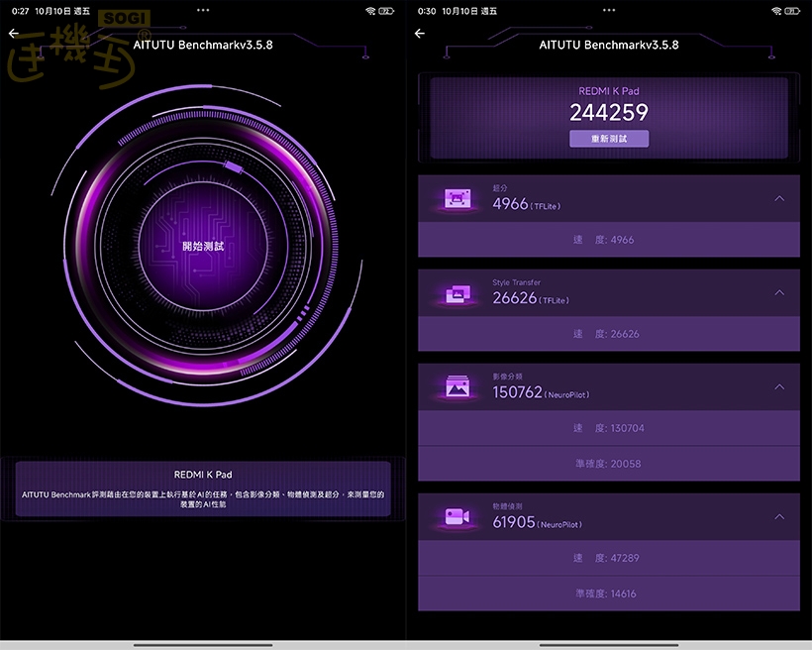Image resolution: width=812 pixels, height=650 pixels.
Task: Tap the Wi-Fi status icon on the right screen
Action: pyautogui.click(x=776, y=11)
